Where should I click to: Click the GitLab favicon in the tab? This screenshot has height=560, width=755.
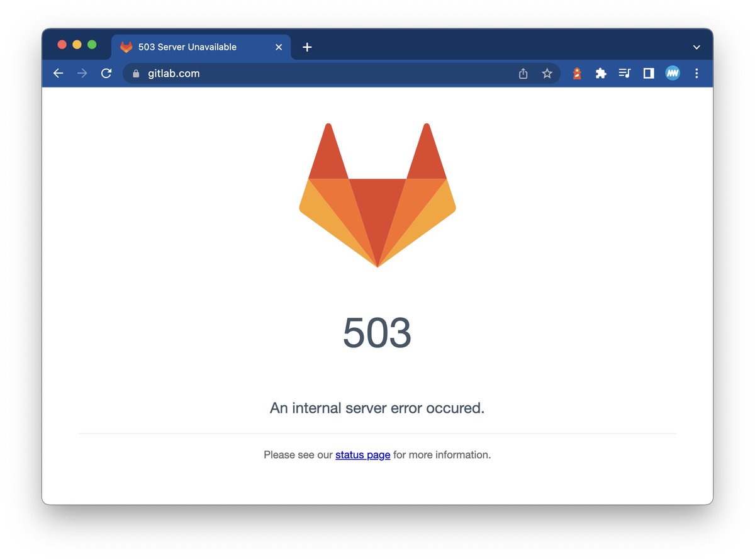126,47
